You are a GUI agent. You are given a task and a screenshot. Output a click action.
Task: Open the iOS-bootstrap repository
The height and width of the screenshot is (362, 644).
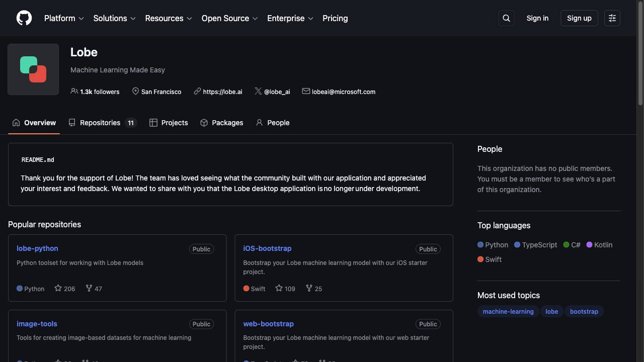pos(267,248)
